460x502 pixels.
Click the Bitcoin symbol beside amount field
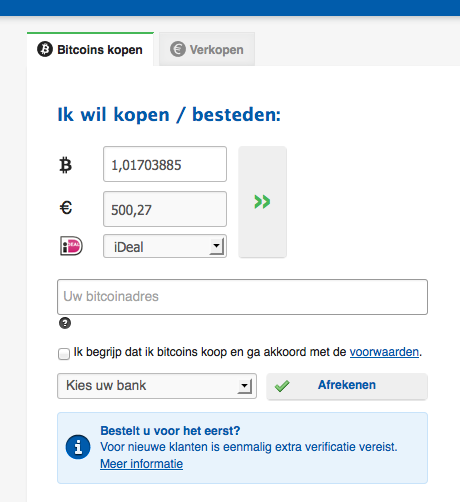pos(65,165)
